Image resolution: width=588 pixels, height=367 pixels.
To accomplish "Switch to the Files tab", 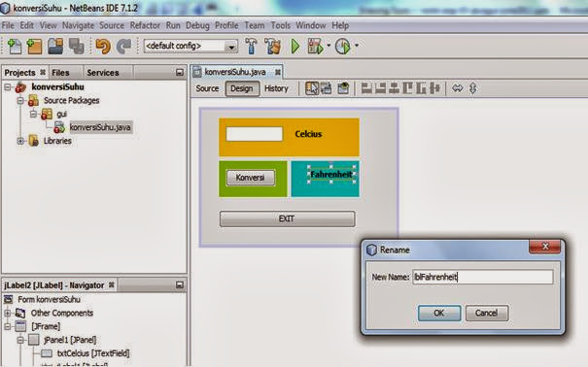I will coord(60,73).
